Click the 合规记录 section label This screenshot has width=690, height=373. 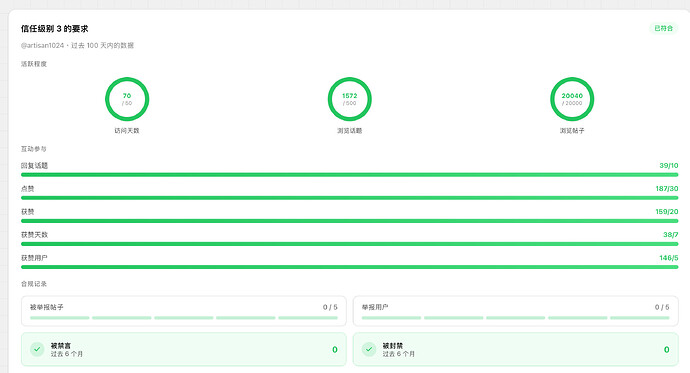[x=34, y=284]
